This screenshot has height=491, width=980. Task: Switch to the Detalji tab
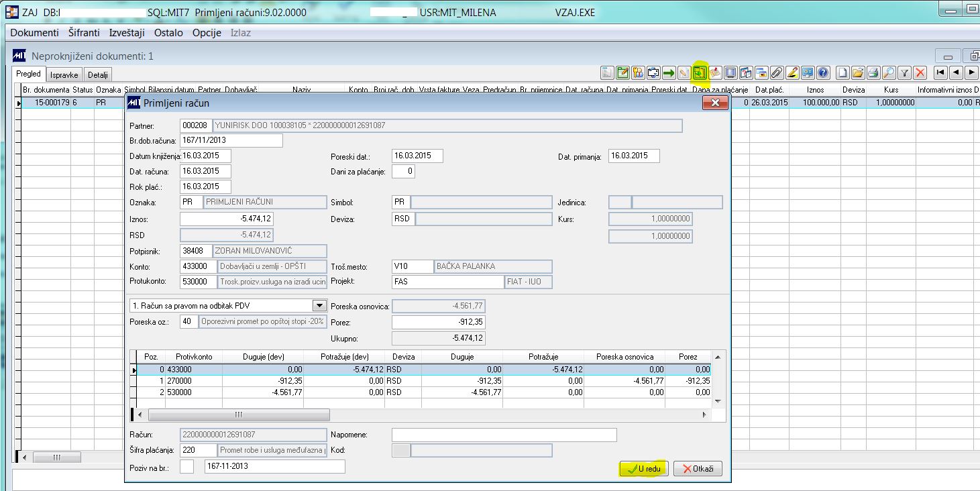[x=99, y=75]
